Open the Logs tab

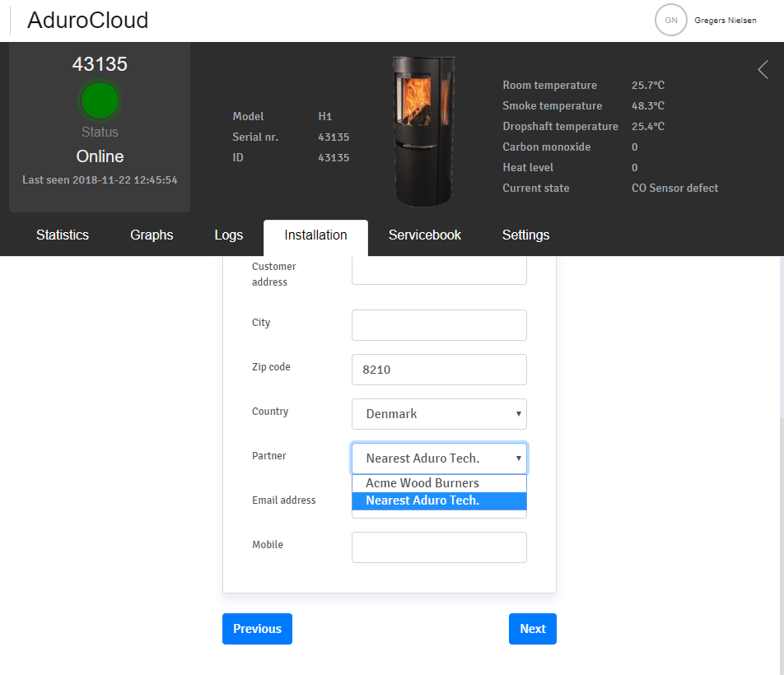pos(228,235)
